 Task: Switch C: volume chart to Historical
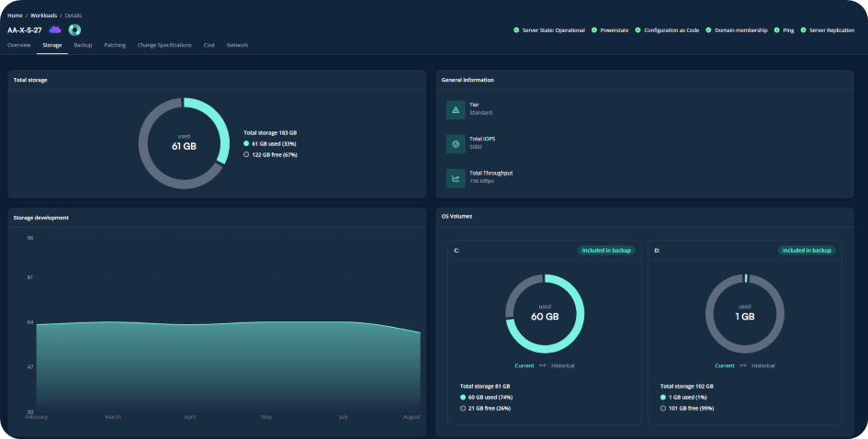click(x=563, y=366)
